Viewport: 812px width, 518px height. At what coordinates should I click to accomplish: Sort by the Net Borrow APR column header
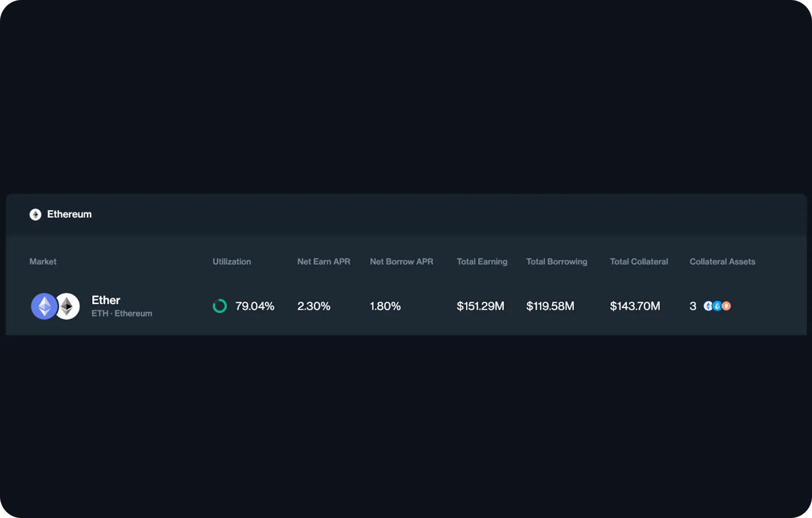click(x=401, y=262)
